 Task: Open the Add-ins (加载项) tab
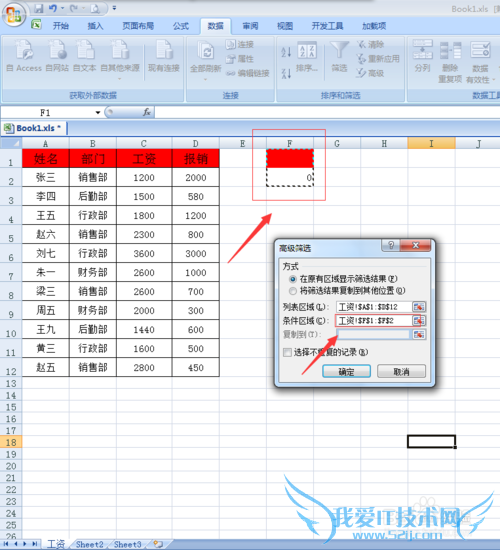(x=374, y=26)
